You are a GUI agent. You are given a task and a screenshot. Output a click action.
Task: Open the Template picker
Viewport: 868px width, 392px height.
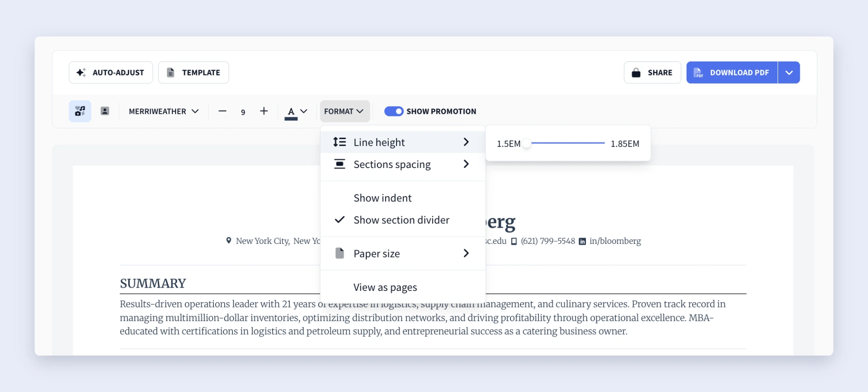[x=193, y=73]
